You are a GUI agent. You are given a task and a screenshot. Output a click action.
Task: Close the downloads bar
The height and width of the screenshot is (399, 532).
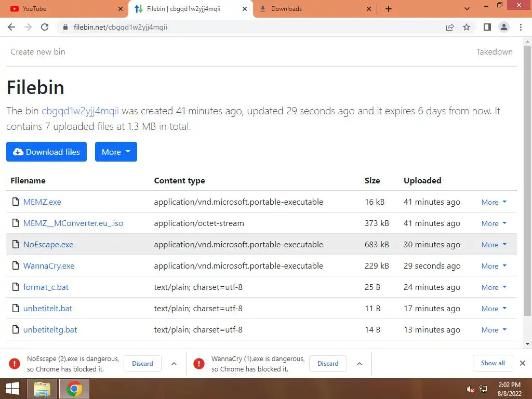tap(523, 363)
